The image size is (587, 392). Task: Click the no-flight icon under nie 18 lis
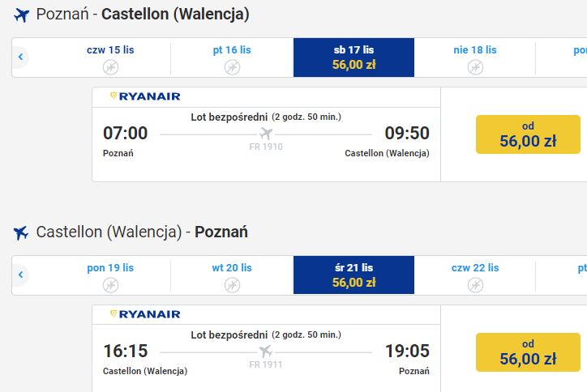tap(475, 67)
